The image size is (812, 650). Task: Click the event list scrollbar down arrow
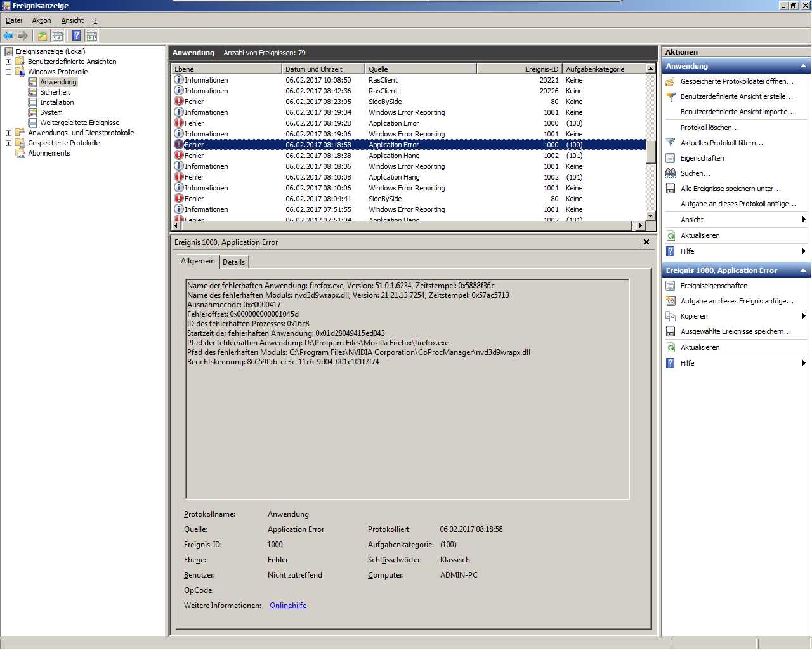point(650,216)
